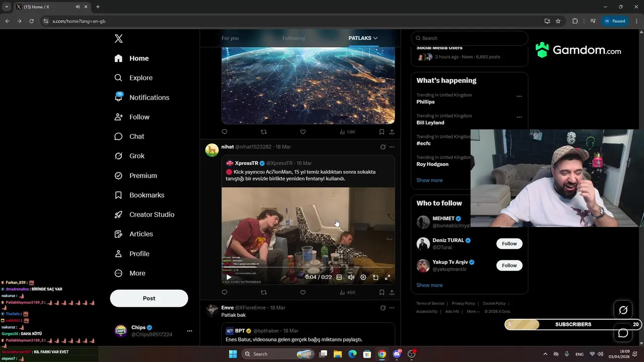
Task: Toggle video captions CC
Action: click(339, 277)
